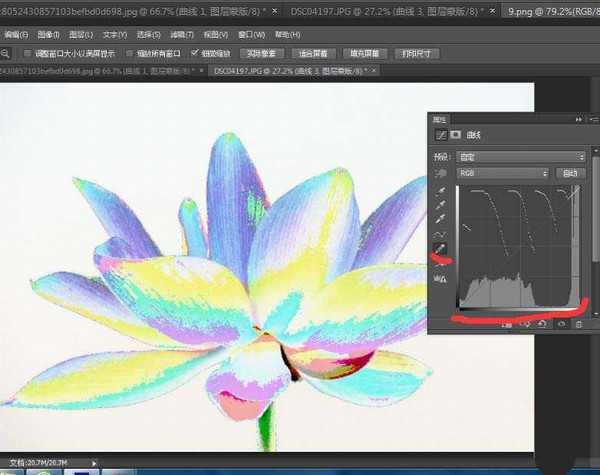This screenshot has width=600, height=475.
Task: Open the curves preset dropdown
Action: pyautogui.click(x=522, y=156)
